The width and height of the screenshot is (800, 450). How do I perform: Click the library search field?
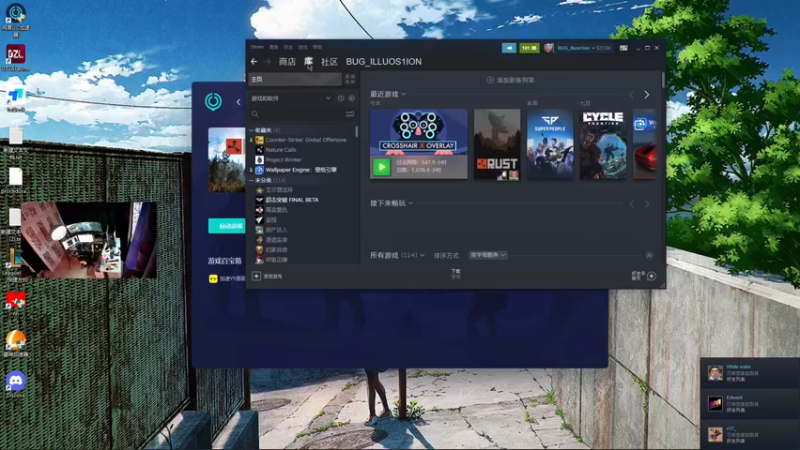296,114
